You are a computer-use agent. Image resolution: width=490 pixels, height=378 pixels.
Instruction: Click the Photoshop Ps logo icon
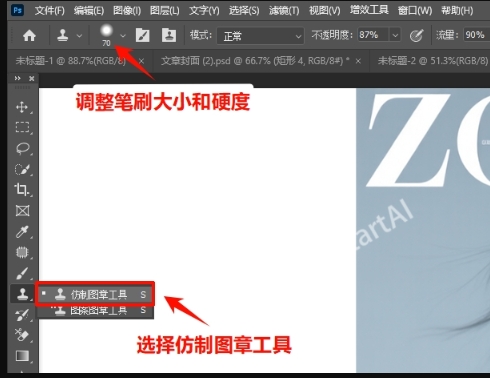(x=17, y=10)
